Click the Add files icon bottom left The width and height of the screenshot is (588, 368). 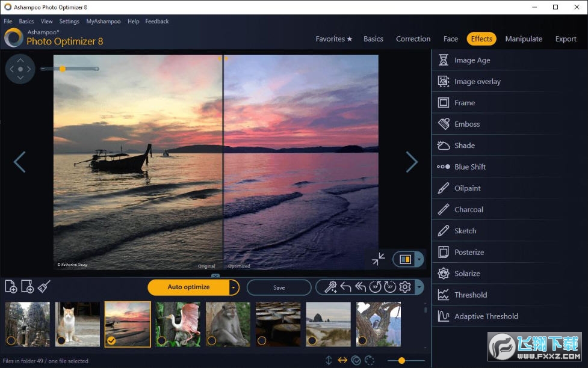click(x=10, y=287)
